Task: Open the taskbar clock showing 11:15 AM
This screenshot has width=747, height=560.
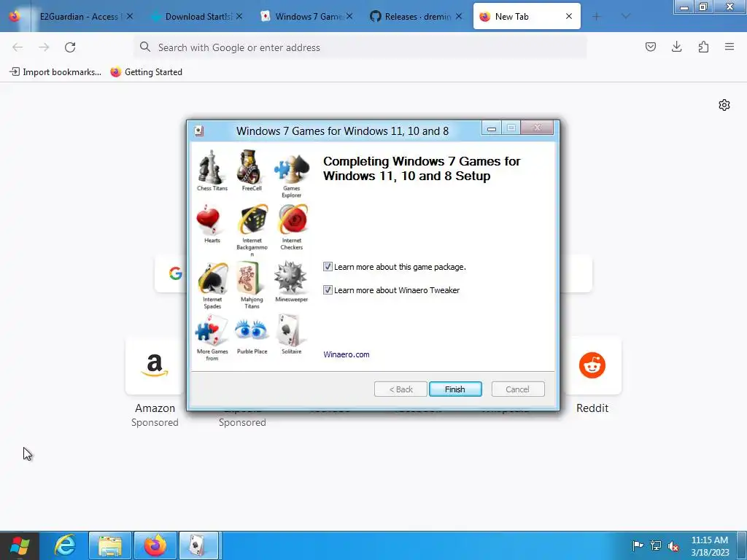Action: pyautogui.click(x=710, y=545)
